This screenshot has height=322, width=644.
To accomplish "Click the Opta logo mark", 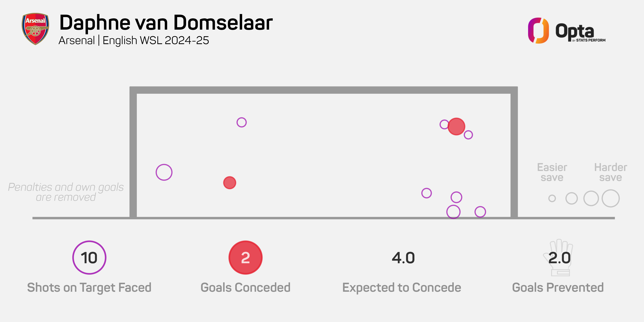I will pos(538,30).
